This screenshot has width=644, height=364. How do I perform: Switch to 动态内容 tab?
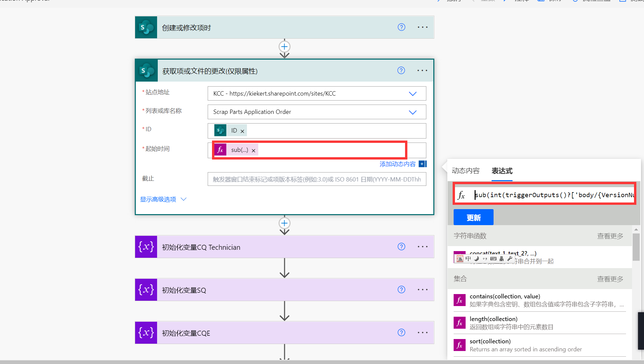tap(465, 171)
